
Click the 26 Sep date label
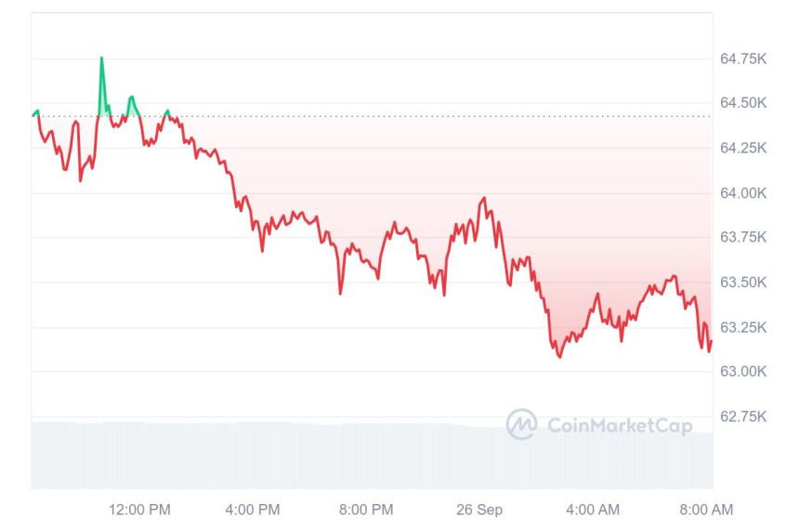(479, 510)
